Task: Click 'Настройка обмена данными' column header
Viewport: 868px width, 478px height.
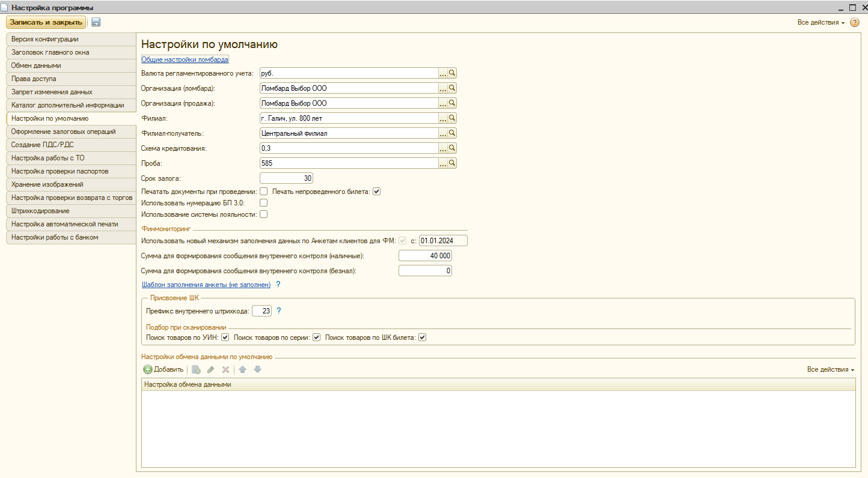Action: (498, 384)
